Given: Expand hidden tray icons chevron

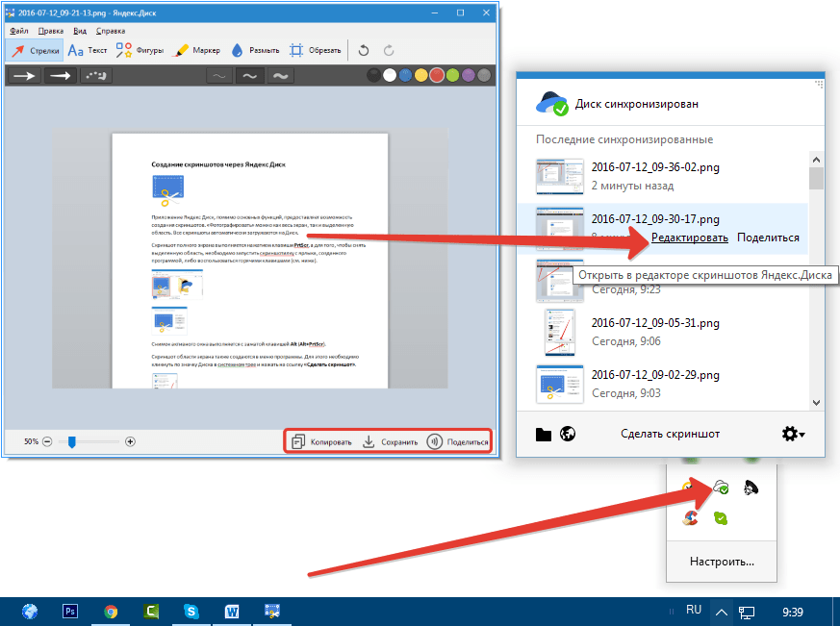Looking at the screenshot, I should pyautogui.click(x=721, y=611).
